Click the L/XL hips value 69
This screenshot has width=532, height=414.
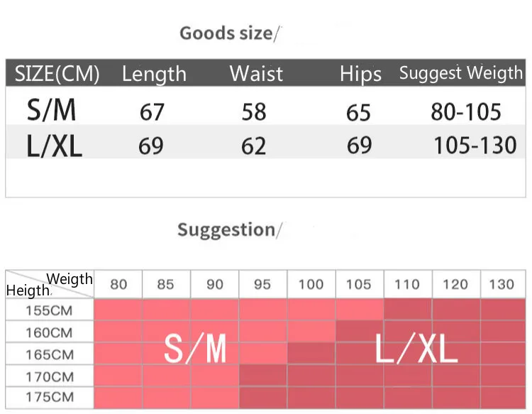360,146
